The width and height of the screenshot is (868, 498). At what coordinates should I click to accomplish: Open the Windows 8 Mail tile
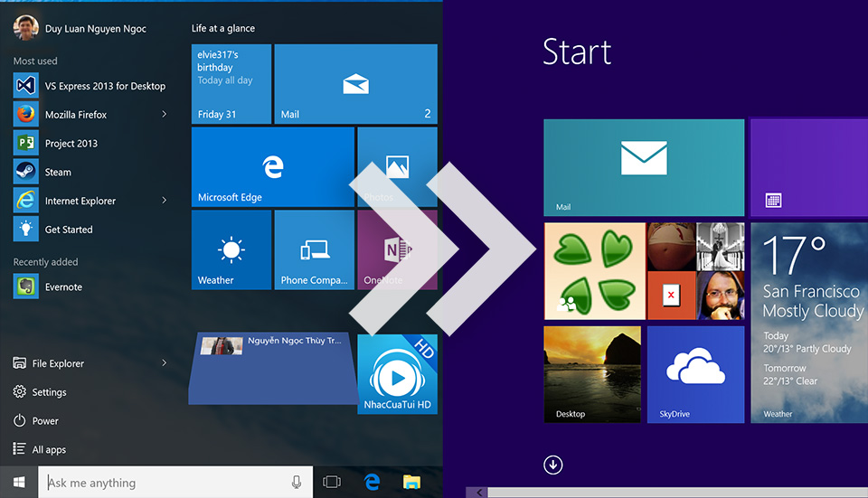coord(644,168)
